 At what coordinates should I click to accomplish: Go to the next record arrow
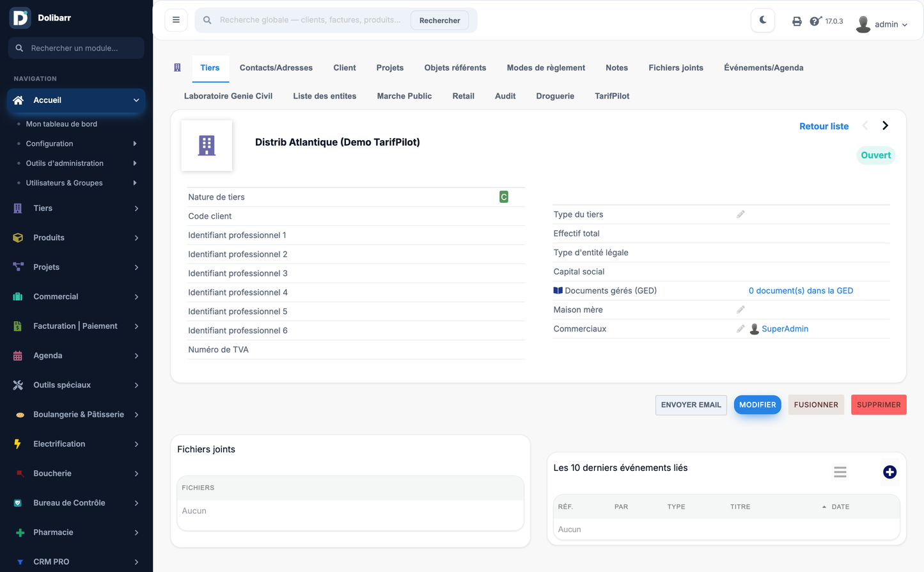coord(885,125)
